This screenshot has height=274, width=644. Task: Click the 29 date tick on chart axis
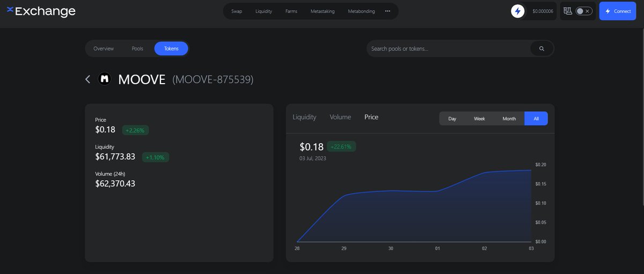click(344, 248)
